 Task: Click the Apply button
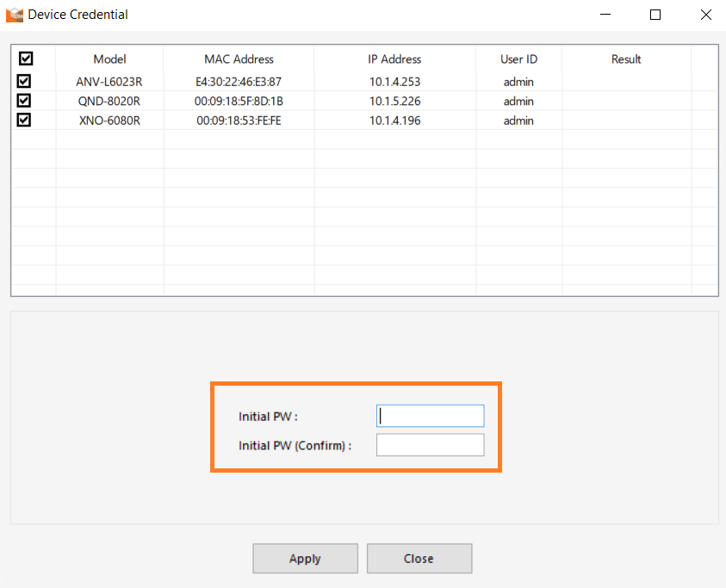click(x=305, y=558)
